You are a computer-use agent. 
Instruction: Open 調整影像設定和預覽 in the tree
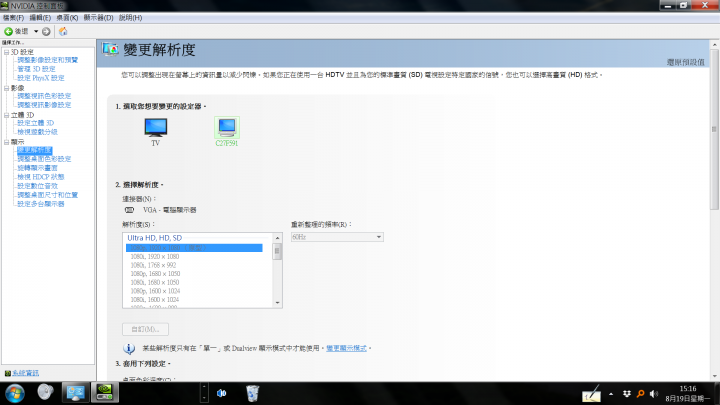48,60
